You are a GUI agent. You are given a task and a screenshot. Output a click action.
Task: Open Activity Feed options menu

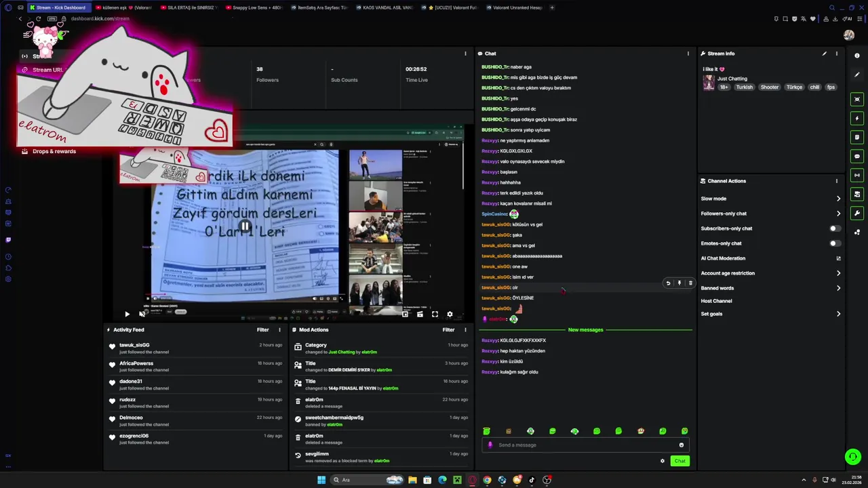click(x=279, y=330)
